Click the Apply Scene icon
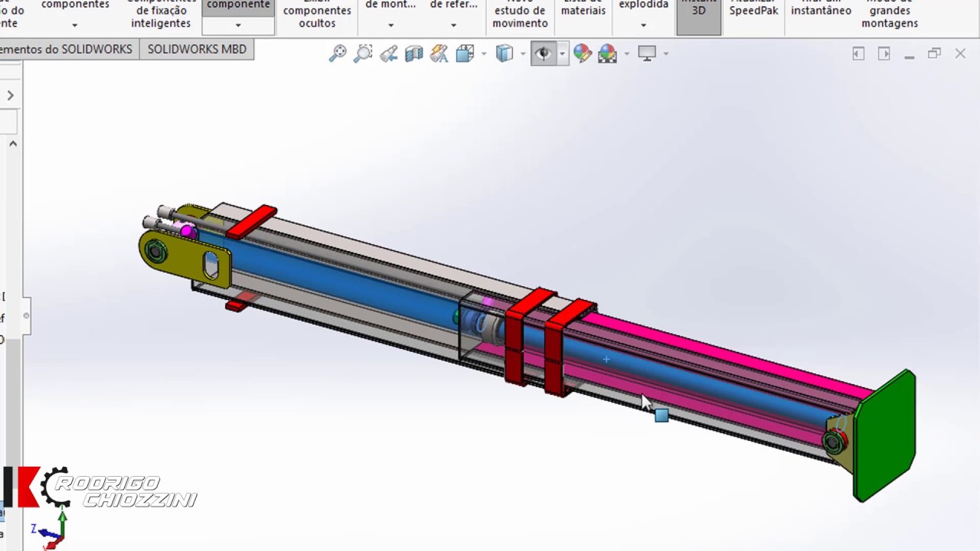The height and width of the screenshot is (551, 980). (607, 54)
